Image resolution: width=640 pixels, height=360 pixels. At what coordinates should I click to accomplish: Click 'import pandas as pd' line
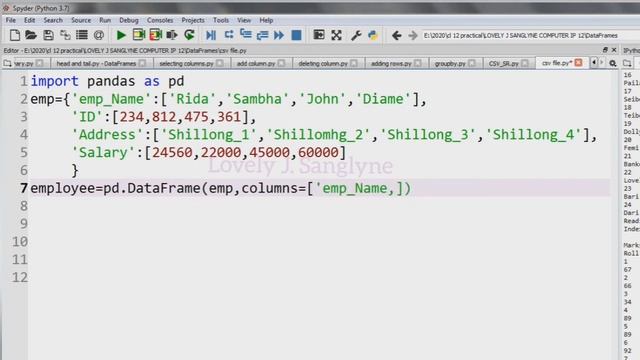(107, 81)
